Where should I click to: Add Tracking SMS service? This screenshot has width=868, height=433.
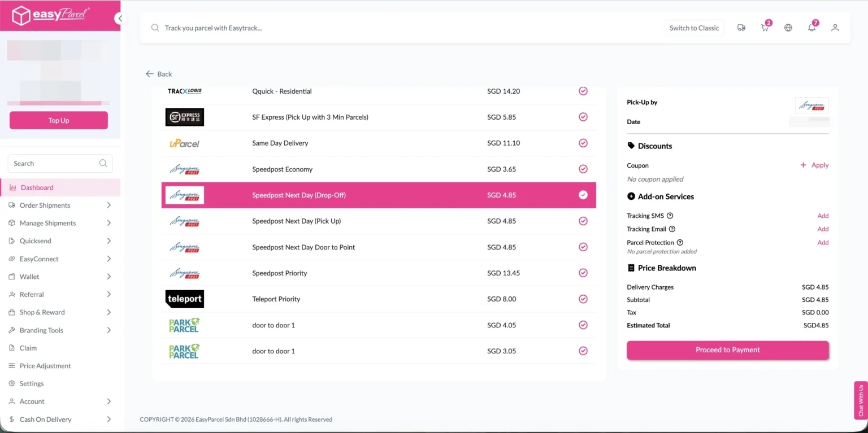(823, 216)
